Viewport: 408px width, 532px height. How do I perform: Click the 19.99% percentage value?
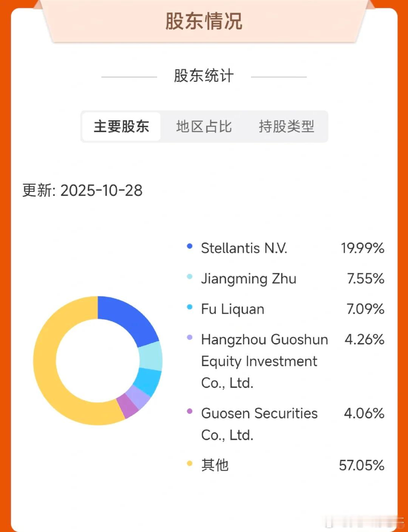coord(362,248)
